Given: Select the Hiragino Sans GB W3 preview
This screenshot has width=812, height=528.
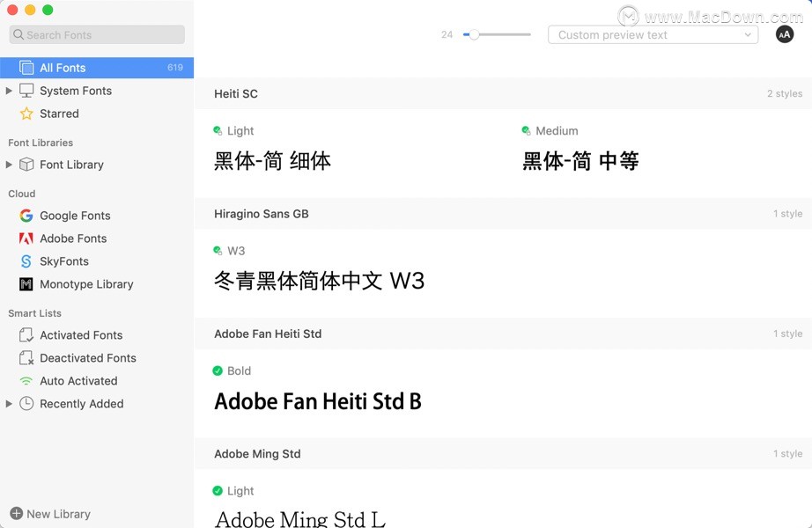Looking at the screenshot, I should coord(320,281).
